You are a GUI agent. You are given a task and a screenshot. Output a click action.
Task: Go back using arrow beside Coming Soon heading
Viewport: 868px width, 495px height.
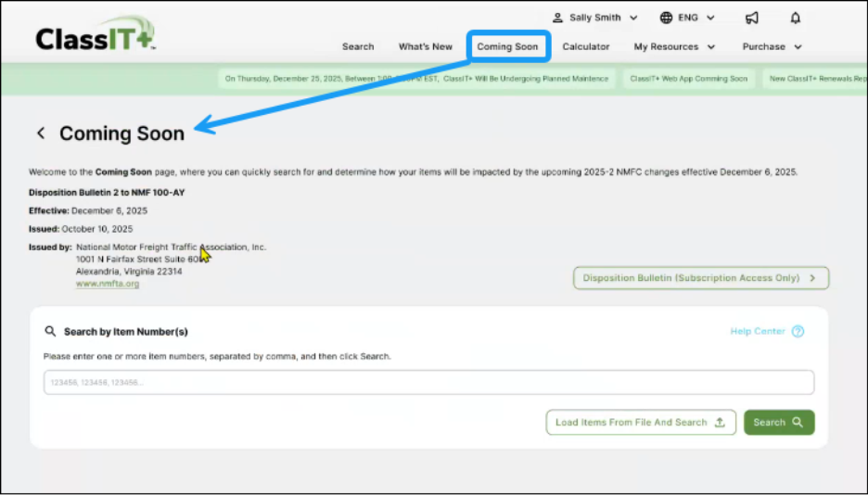click(x=41, y=133)
